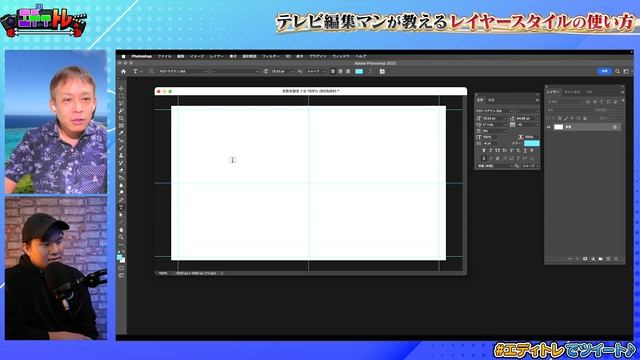Open the ウィンドウ menu
Image resolution: width=640 pixels, height=360 pixels.
(341, 56)
